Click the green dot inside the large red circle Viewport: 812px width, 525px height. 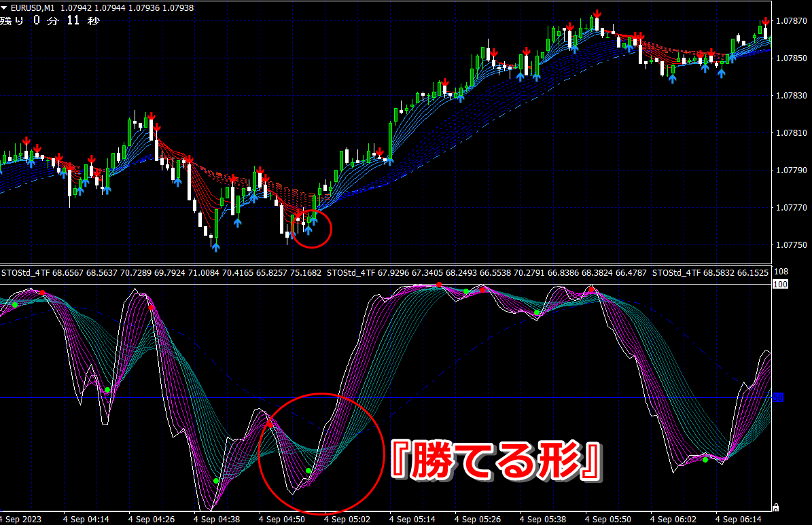(x=308, y=471)
